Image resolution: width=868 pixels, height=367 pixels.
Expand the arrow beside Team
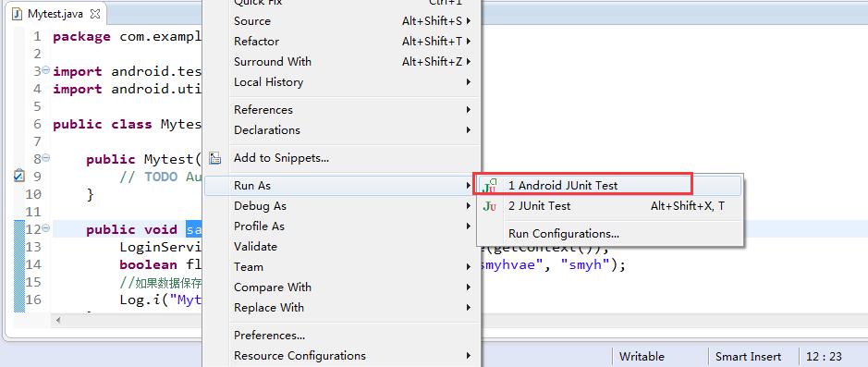[x=469, y=267]
